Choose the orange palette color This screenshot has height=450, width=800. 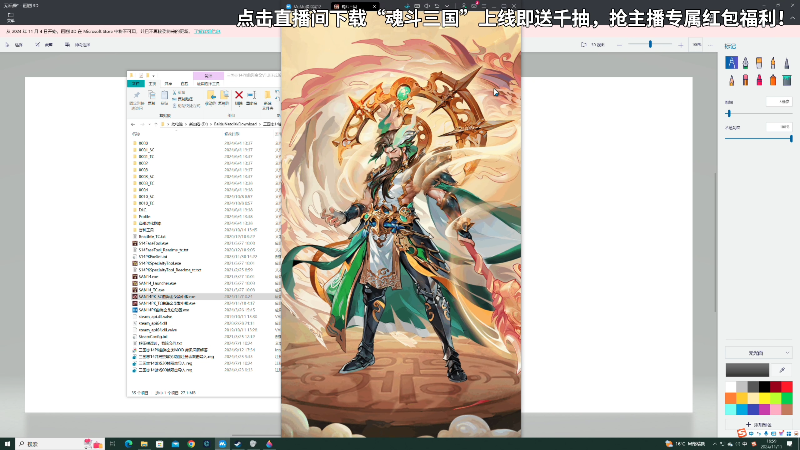pyautogui.click(x=731, y=398)
